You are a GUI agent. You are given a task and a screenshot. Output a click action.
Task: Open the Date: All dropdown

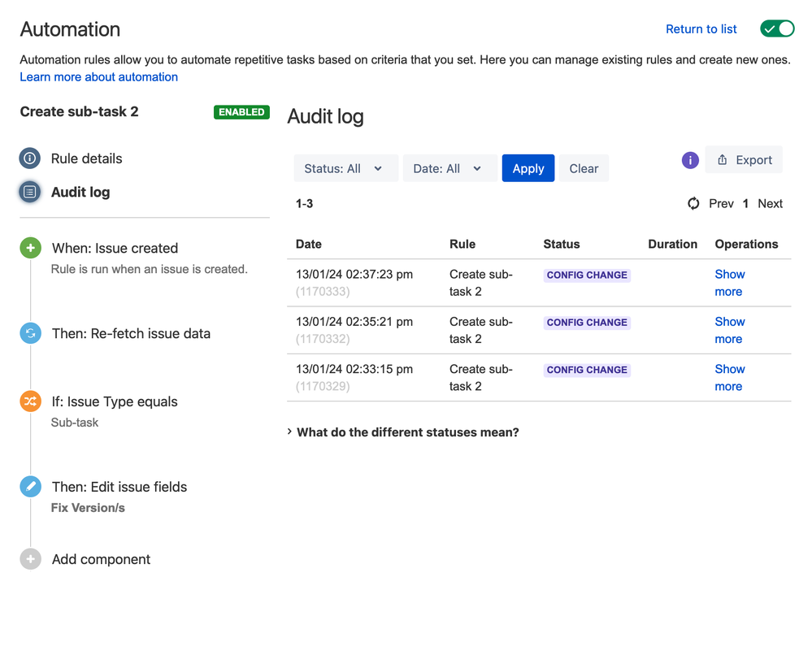pyautogui.click(x=450, y=168)
